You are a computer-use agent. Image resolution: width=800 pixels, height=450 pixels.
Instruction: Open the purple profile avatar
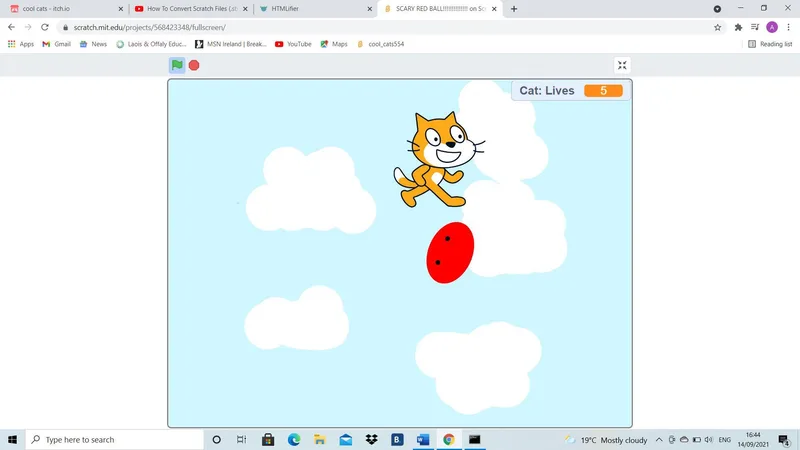pyautogui.click(x=772, y=27)
